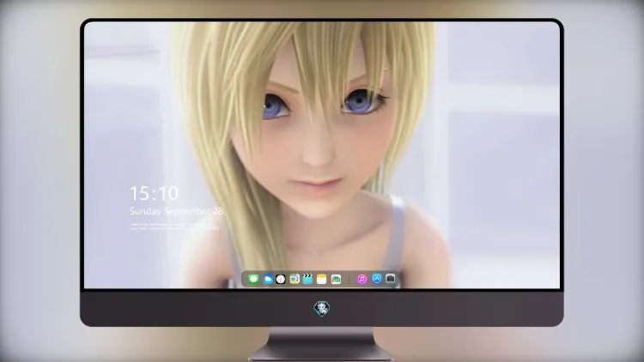Open the yellow Notes app icon

pyautogui.click(x=322, y=280)
